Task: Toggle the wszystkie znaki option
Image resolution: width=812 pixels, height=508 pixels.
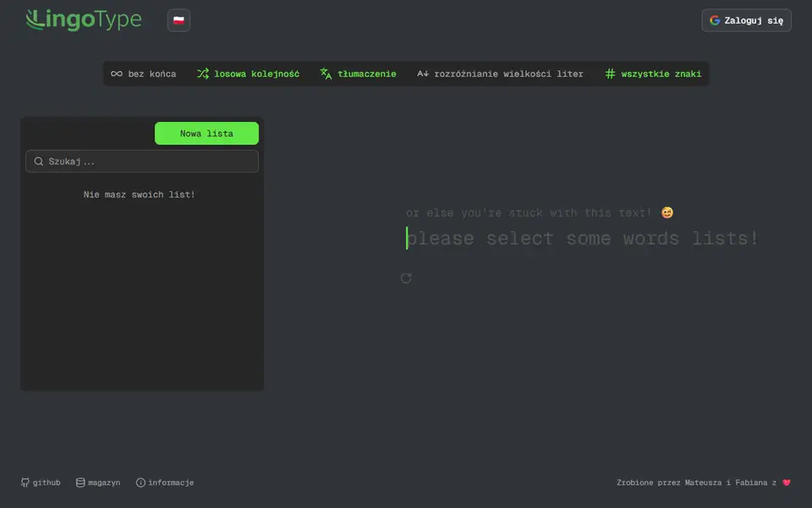Action: coord(653,74)
